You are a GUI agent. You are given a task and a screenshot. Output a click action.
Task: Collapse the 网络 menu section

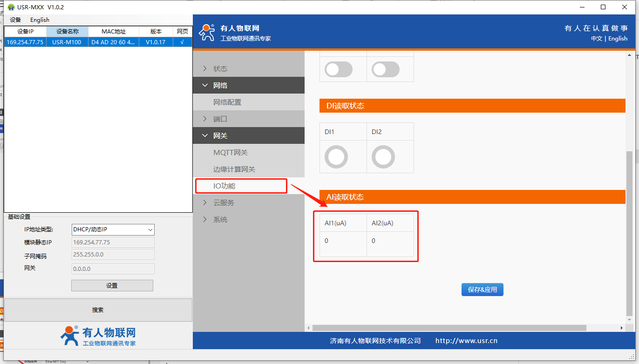(x=249, y=85)
